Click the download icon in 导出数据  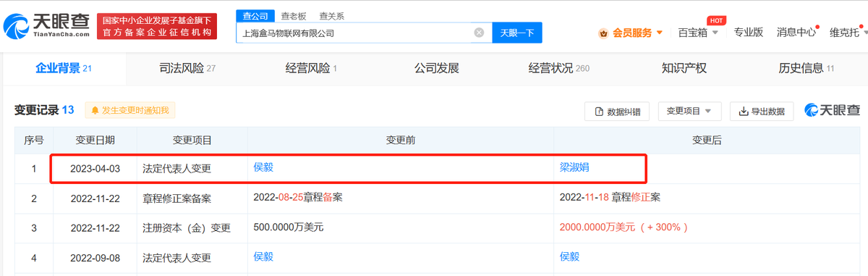pos(743,112)
